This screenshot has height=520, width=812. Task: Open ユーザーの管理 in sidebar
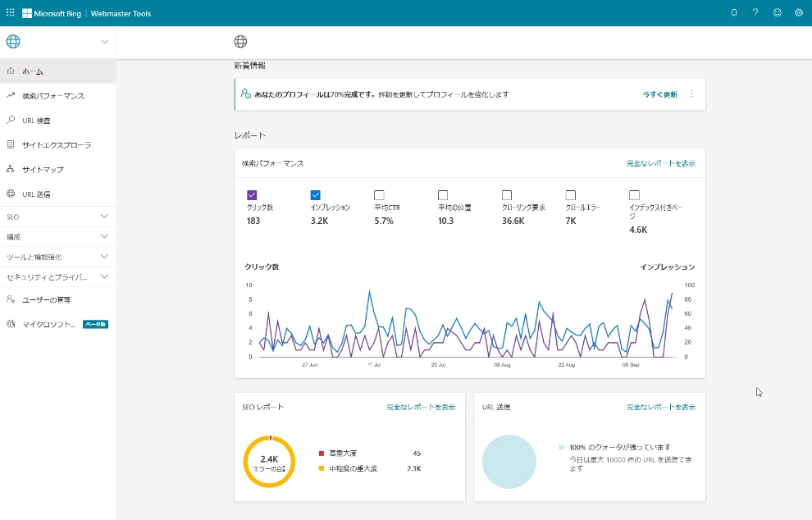tap(58, 299)
